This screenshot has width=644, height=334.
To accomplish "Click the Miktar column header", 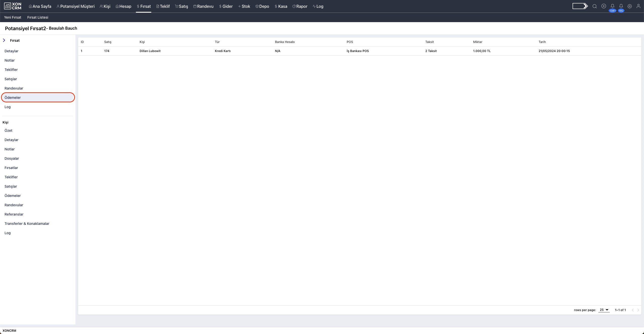I will click(477, 42).
